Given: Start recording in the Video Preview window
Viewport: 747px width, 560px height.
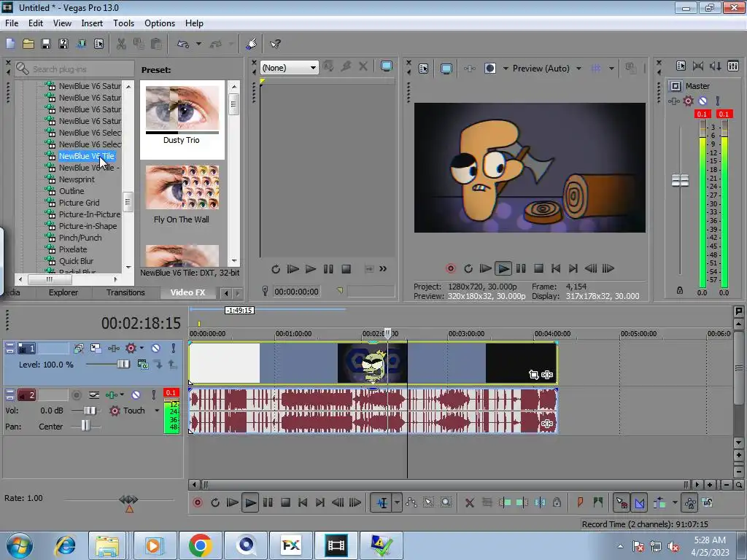Looking at the screenshot, I should [450, 268].
